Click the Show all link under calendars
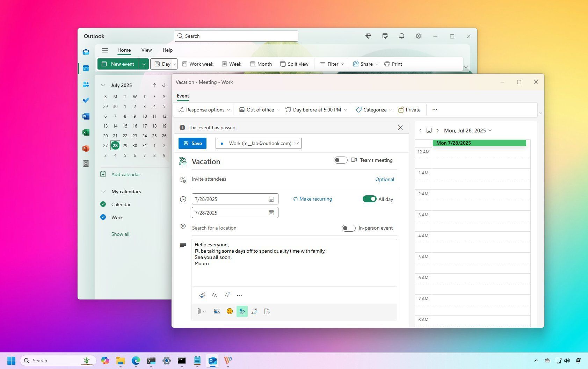588x369 pixels. 120,234
